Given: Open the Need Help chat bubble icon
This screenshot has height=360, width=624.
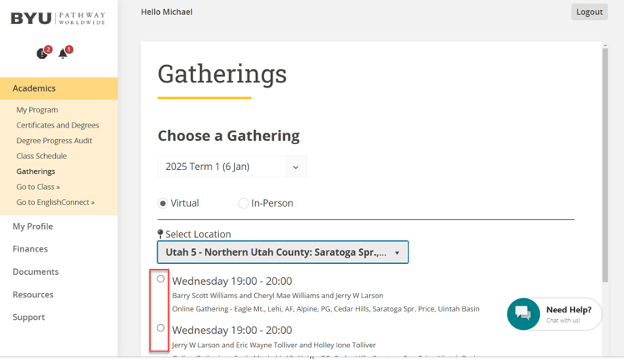Looking at the screenshot, I should [x=523, y=314].
